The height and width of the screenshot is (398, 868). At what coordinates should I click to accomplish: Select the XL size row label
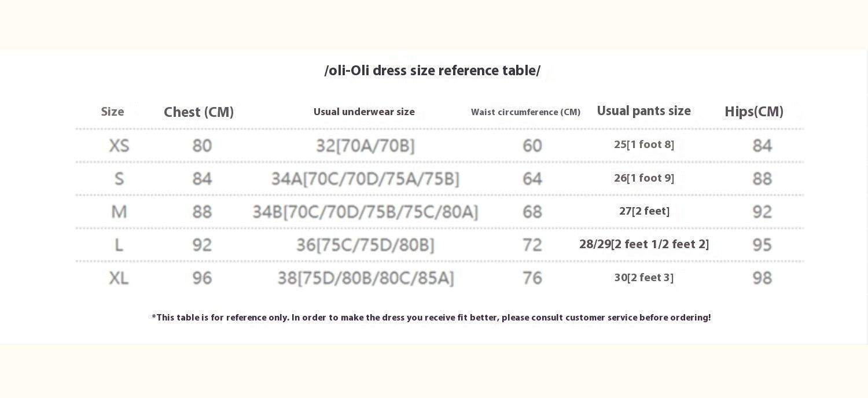pos(119,278)
